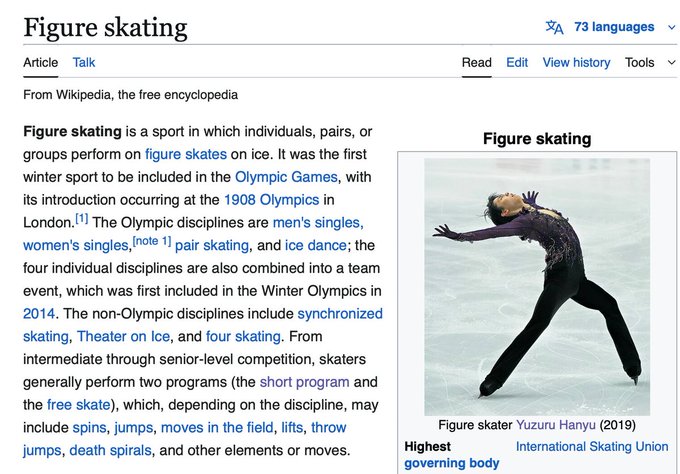Click the footnote [1] reference
Viewport: 680px width, 474px height.
pos(82,218)
